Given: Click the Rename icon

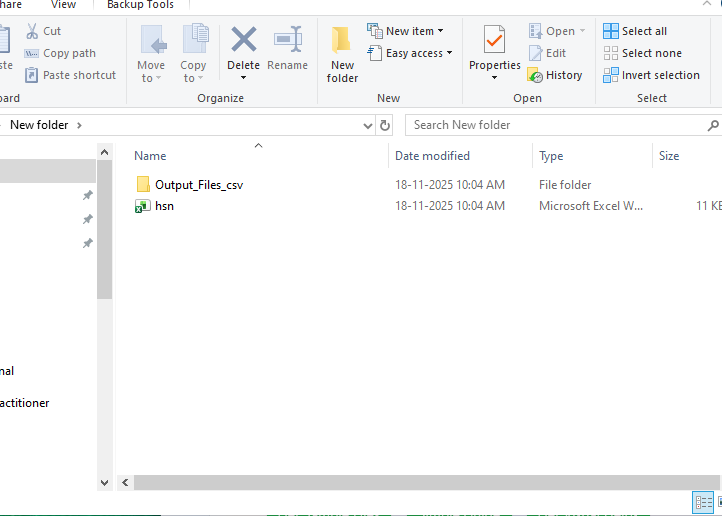Looking at the screenshot, I should [x=288, y=39].
